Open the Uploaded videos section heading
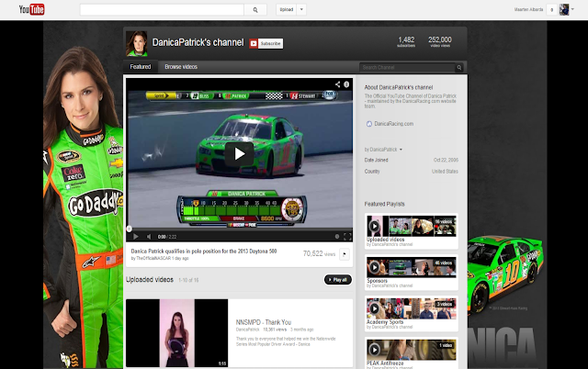The image size is (588, 369). click(150, 280)
